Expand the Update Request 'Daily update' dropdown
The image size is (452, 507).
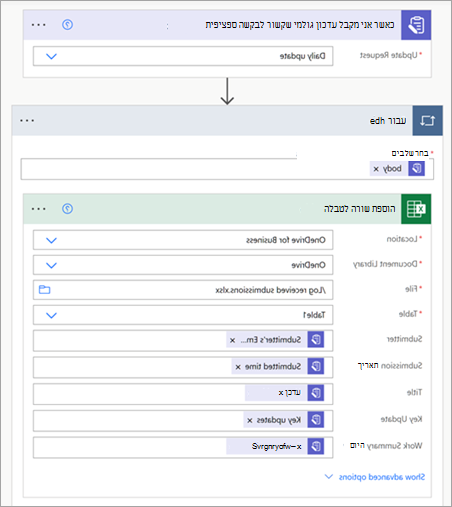(51, 56)
